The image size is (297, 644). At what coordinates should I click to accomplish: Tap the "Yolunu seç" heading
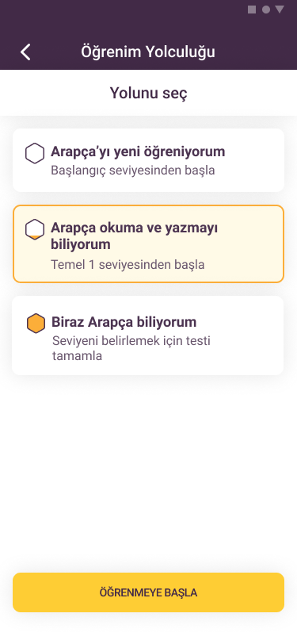coord(149,94)
